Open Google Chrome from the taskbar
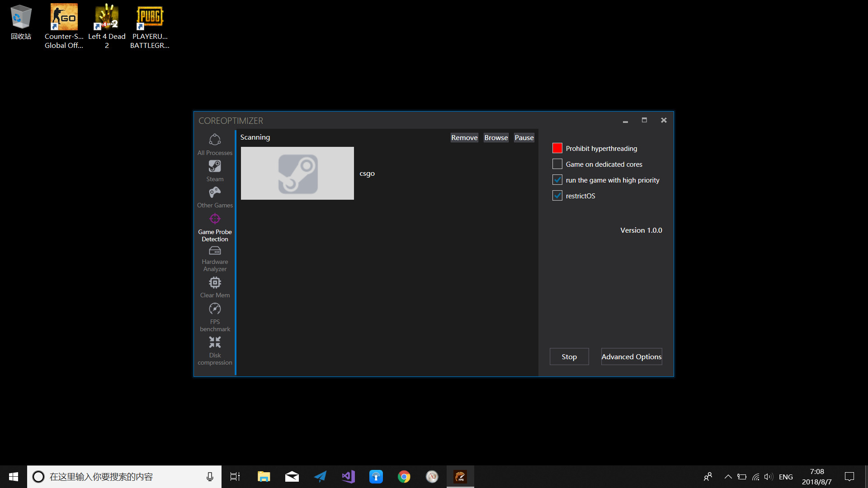Viewport: 868px width, 488px height. [x=404, y=476]
